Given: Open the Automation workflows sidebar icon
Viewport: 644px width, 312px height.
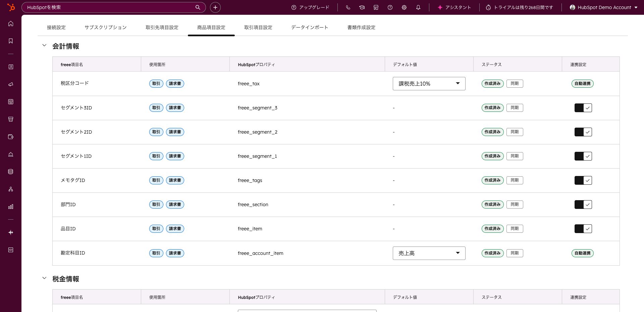Looking at the screenshot, I should coord(11,189).
